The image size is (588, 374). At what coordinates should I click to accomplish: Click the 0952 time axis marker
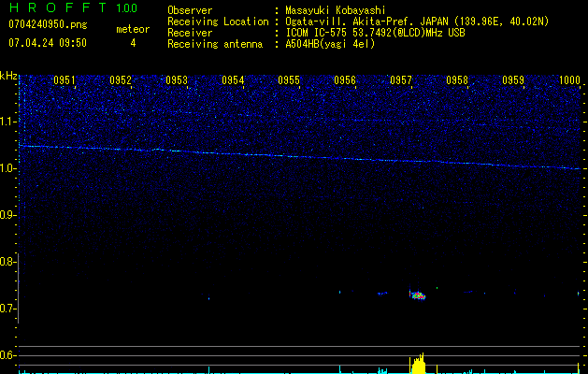[121, 80]
